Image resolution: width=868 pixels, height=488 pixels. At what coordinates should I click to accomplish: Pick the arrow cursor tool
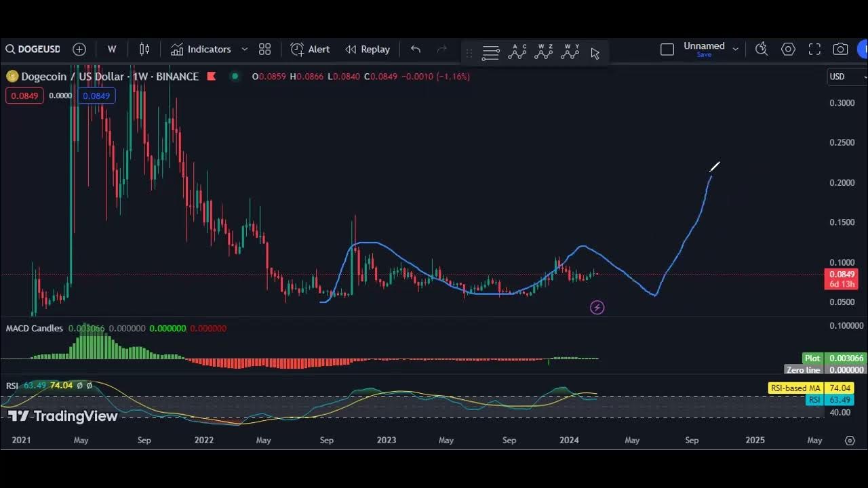pyautogui.click(x=595, y=53)
